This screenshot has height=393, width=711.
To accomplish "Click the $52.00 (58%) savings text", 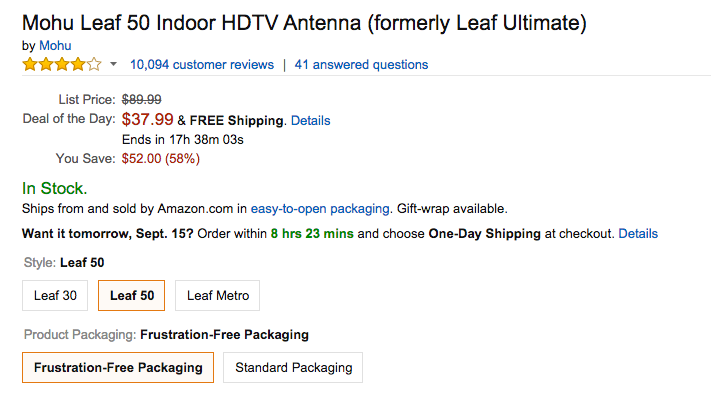I will click(161, 159).
